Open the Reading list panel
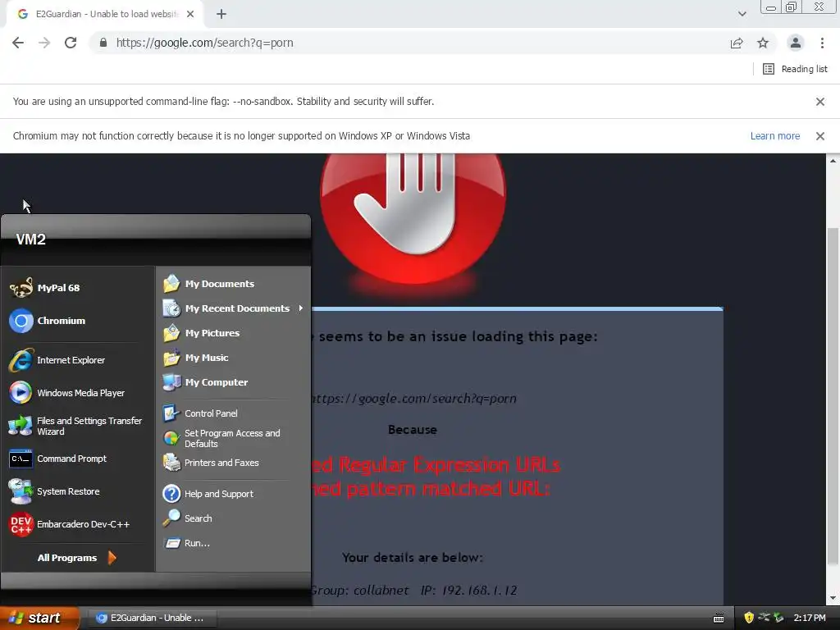This screenshot has width=840, height=630. (x=795, y=69)
